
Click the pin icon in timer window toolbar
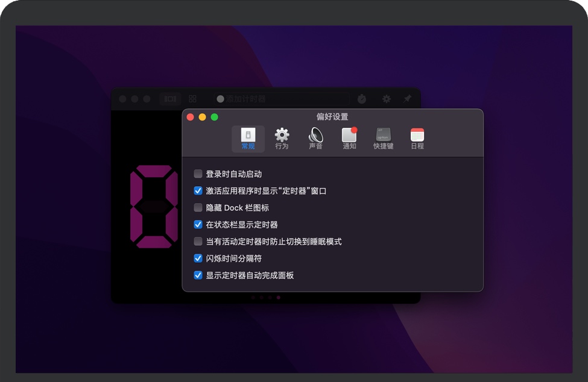coord(407,99)
